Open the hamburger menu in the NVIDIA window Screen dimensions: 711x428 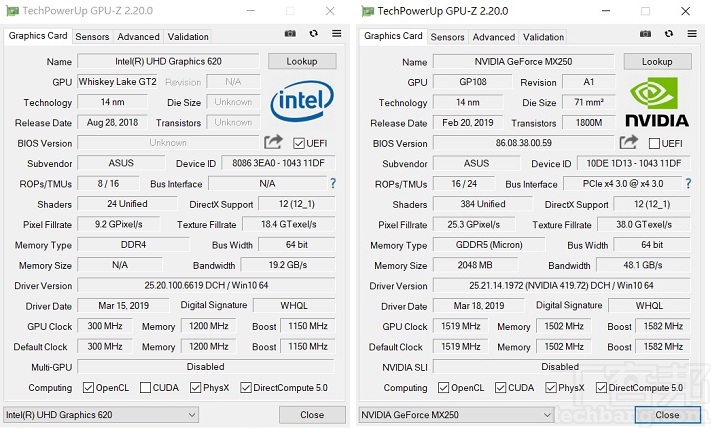click(692, 34)
